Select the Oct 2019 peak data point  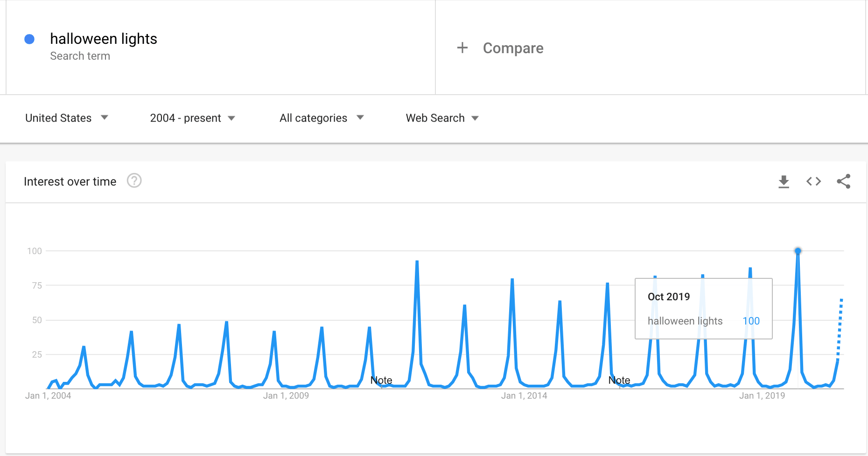(x=798, y=251)
